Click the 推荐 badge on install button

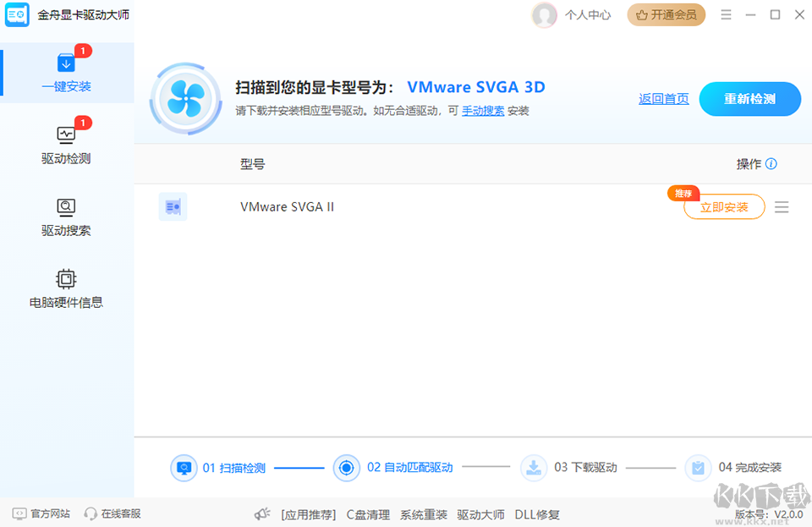coord(683,193)
